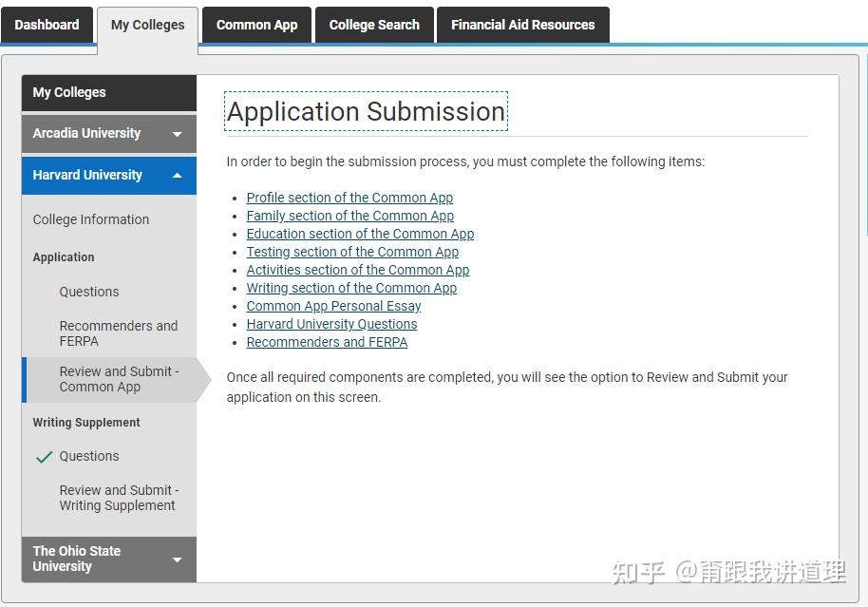This screenshot has width=868, height=607.
Task: Switch to the College Search tab
Action: coord(374,25)
